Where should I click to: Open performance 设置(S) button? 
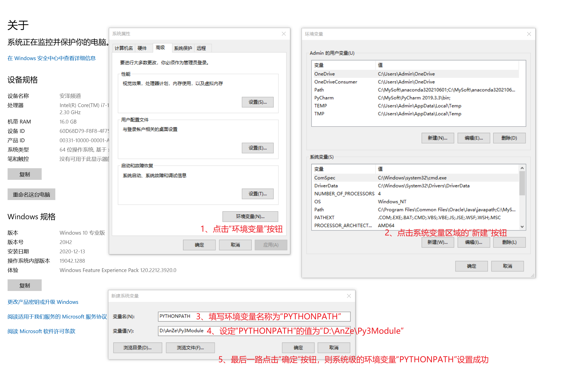point(258,102)
